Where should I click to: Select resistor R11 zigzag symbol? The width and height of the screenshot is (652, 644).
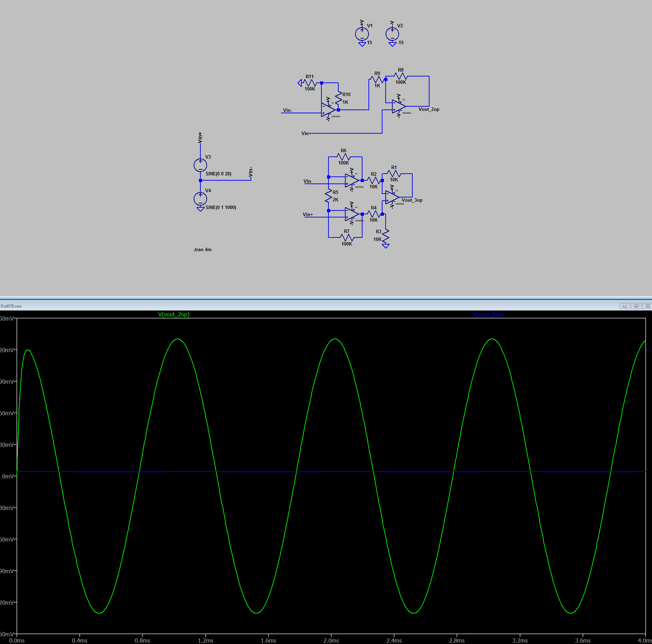click(310, 83)
